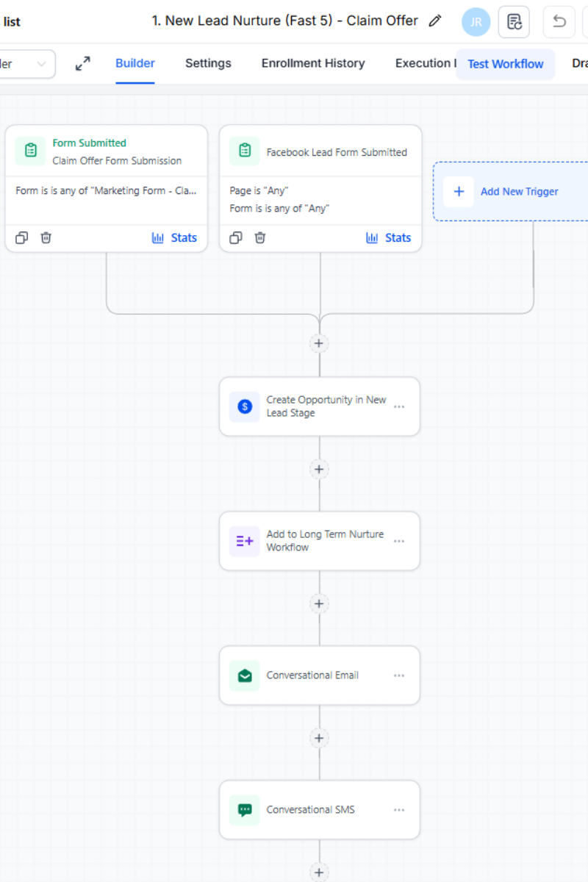Toggle fullscreen with expand arrows icon
The height and width of the screenshot is (882, 588).
click(83, 64)
